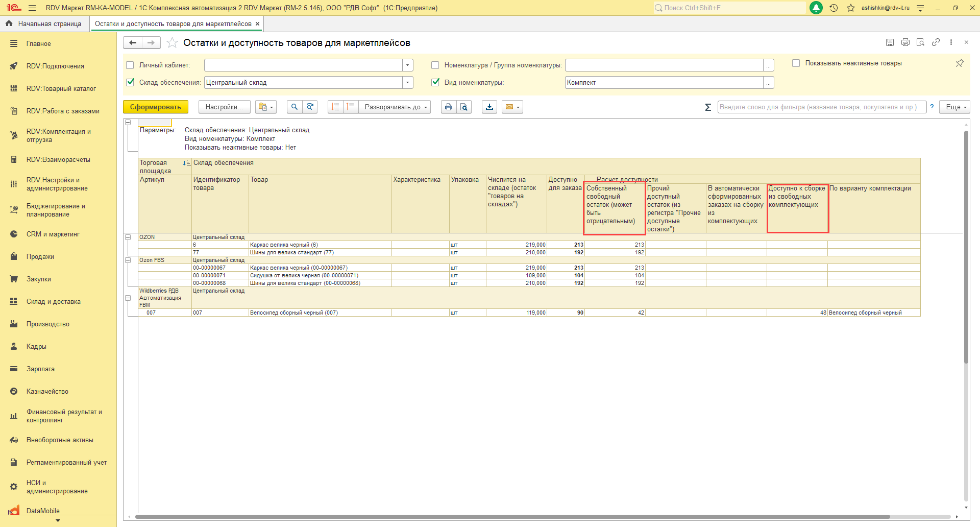The height and width of the screenshot is (527, 980).
Task: Click the sigma sum icon
Action: 708,107
